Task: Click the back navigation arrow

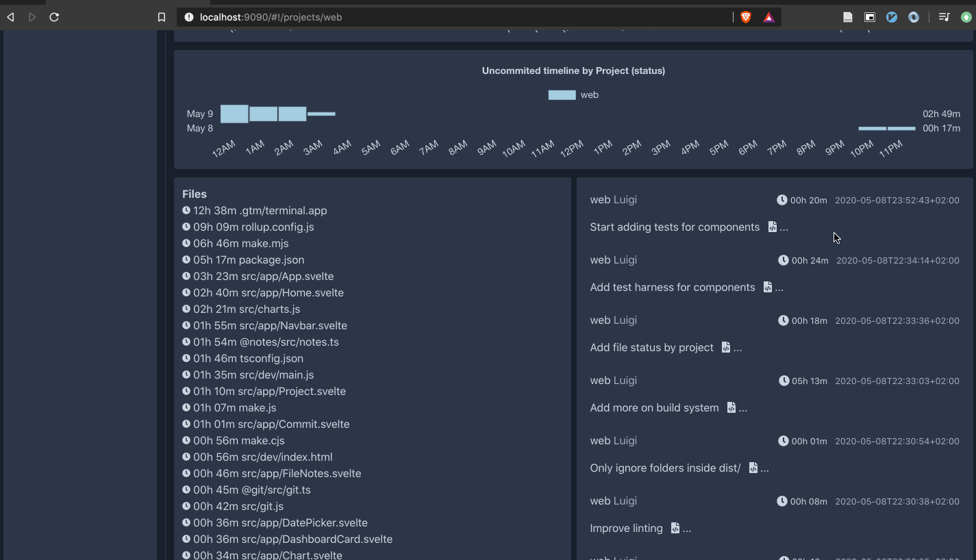Action: pyautogui.click(x=10, y=16)
